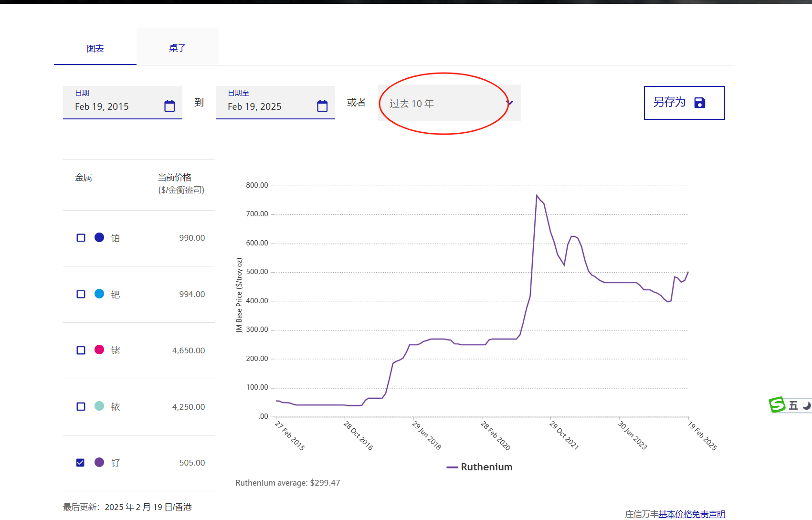Viewport: 812px width, 520px height.
Task: Open the 基本价格免责声明 disclaimer link
Action: click(691, 514)
